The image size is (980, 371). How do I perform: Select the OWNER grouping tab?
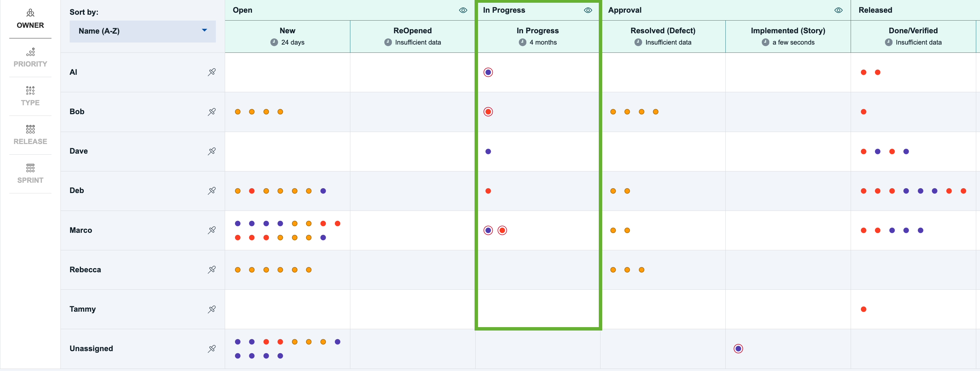coord(31,19)
